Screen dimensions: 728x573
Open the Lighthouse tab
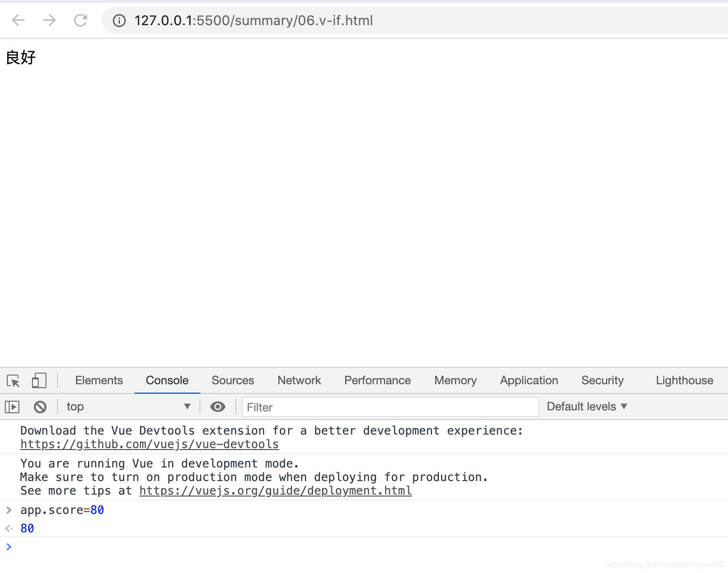[684, 380]
